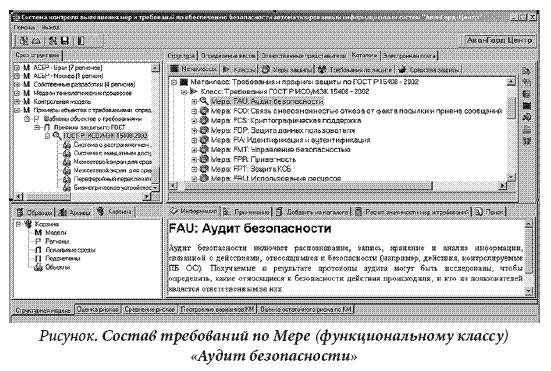Switch to the Оценка рисков bottom tab
The width and height of the screenshot is (551, 371).
[x=98, y=310]
